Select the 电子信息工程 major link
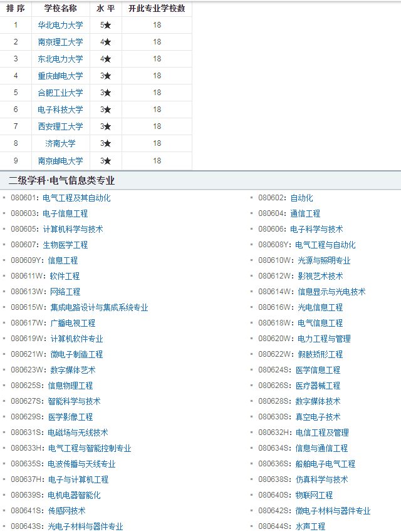This screenshot has width=401, height=532. coord(65,214)
